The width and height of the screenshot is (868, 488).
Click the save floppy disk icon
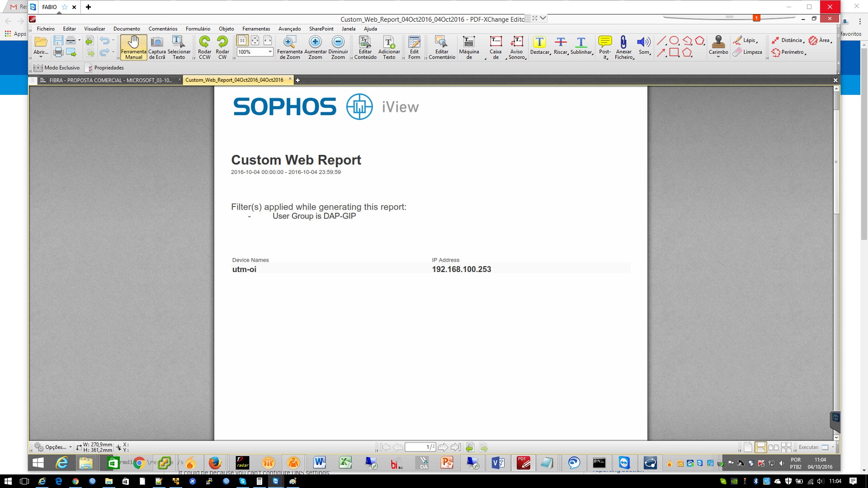tap(58, 40)
